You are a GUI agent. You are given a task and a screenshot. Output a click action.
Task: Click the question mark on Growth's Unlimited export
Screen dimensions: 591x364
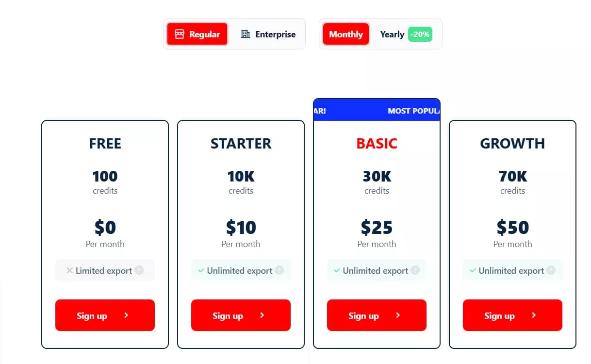point(552,270)
